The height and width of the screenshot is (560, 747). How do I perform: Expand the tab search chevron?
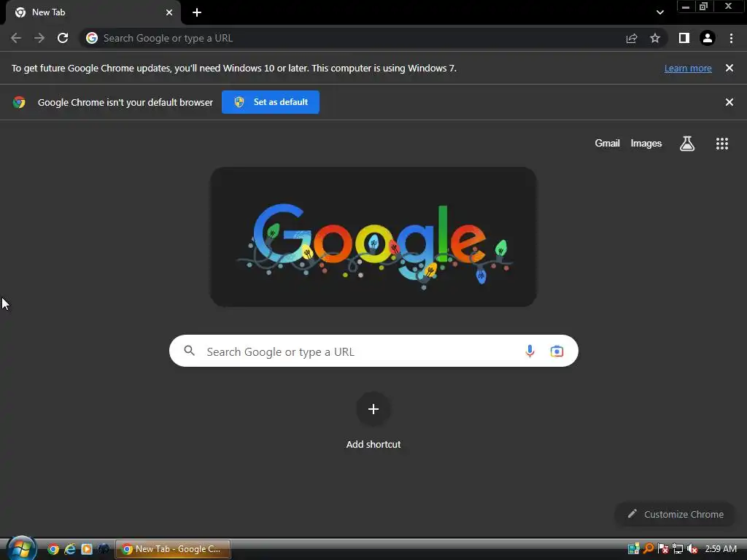659,12
